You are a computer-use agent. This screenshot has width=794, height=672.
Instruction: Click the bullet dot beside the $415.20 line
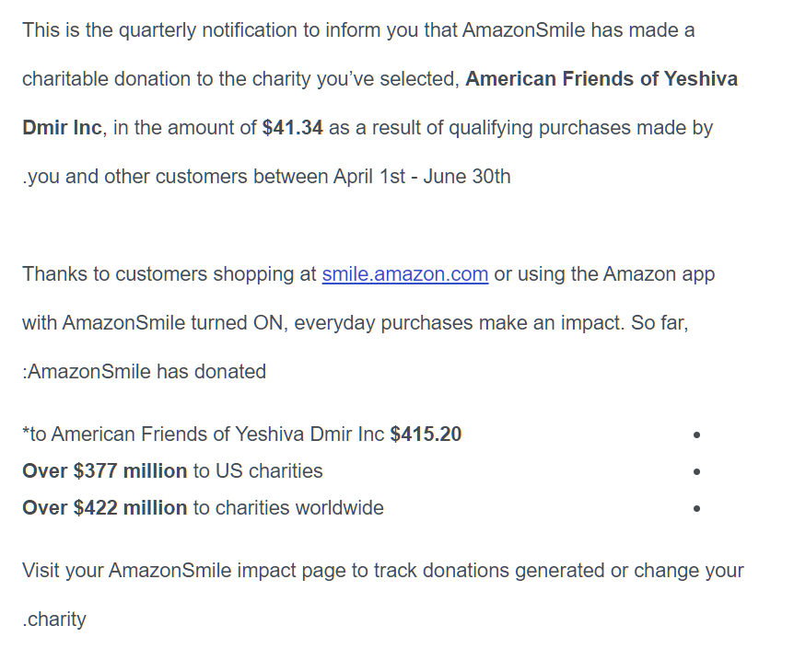tap(696, 434)
